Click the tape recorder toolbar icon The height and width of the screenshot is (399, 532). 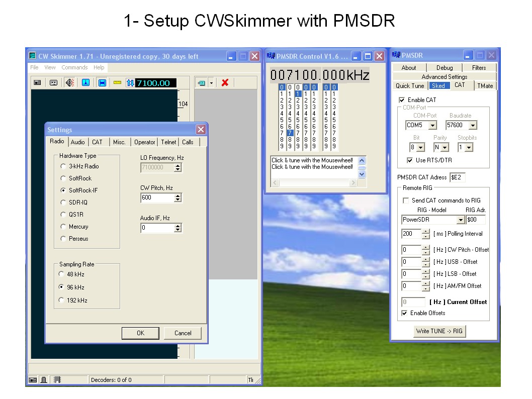point(54,83)
